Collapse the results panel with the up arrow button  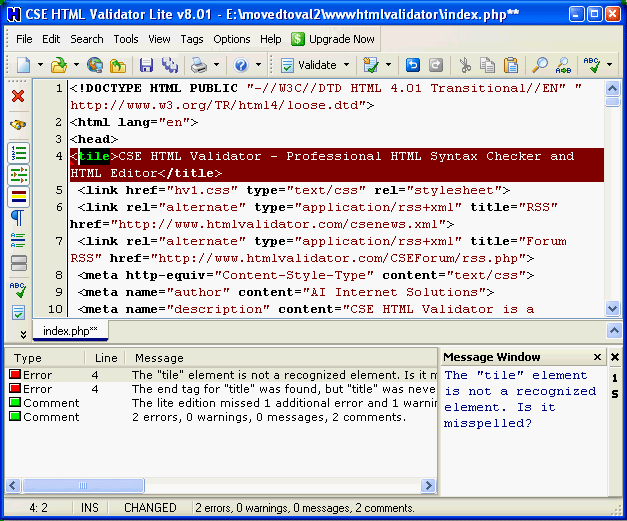(x=614, y=331)
